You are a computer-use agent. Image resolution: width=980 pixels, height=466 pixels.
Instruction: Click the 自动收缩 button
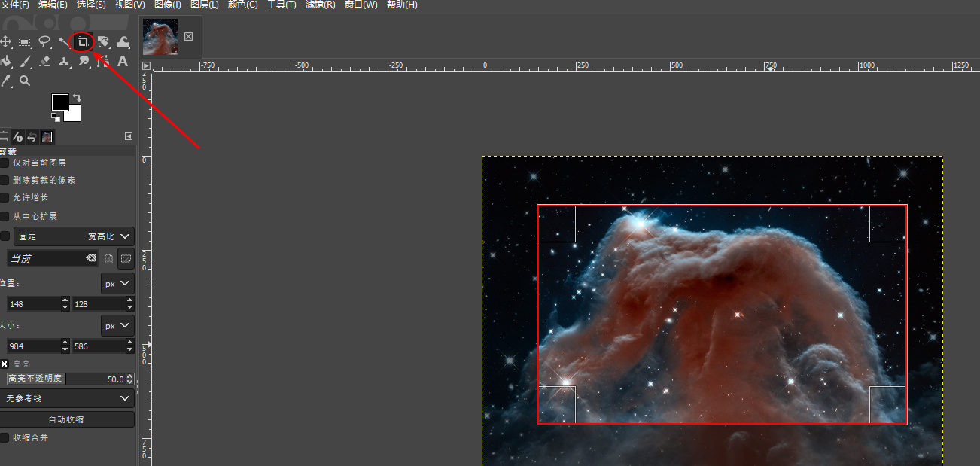tap(67, 419)
